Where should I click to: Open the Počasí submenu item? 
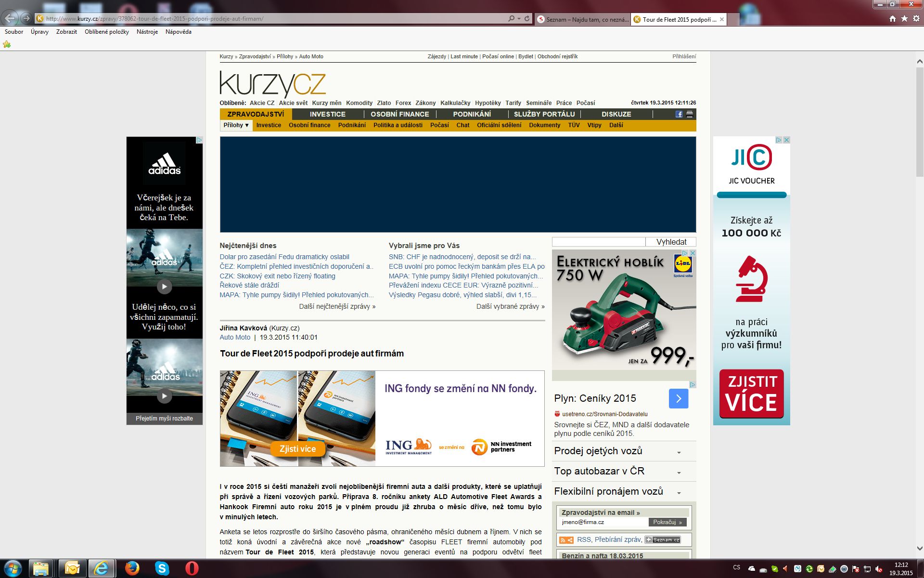(439, 125)
